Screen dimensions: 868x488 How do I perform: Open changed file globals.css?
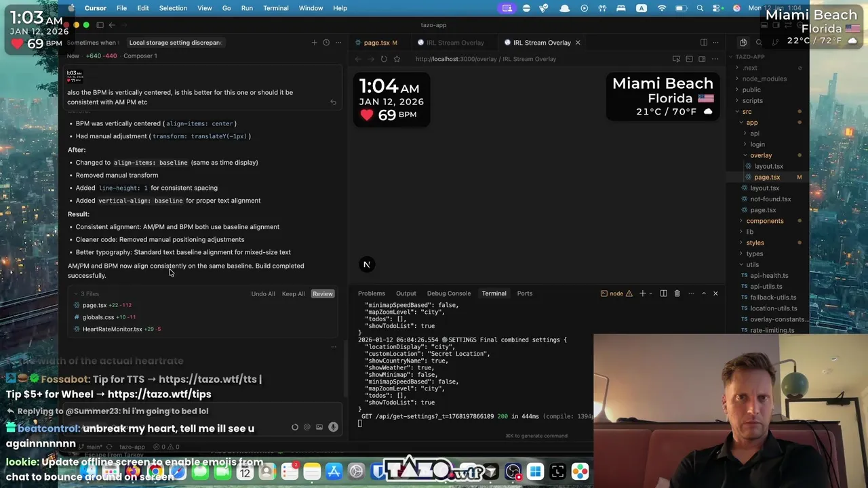click(x=98, y=317)
